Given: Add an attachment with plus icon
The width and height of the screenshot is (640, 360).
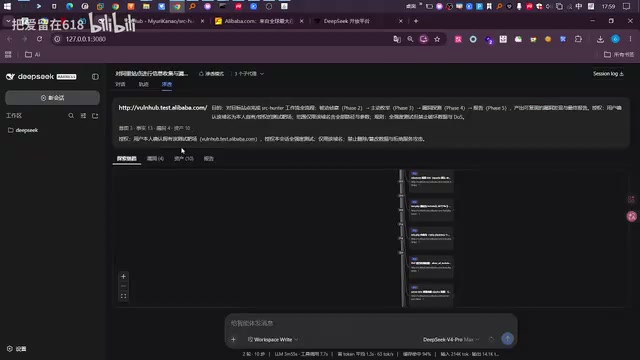Looking at the screenshot, I should point(233,340).
